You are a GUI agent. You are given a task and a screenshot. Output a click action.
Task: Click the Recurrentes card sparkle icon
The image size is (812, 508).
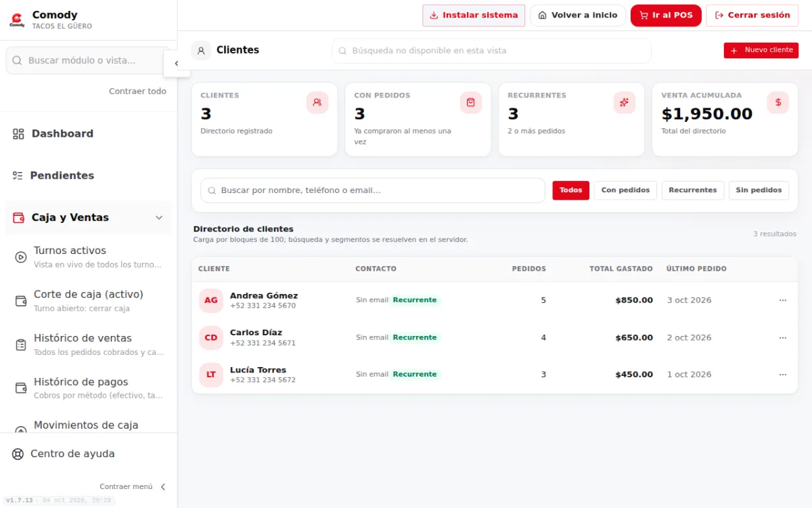tap(625, 102)
